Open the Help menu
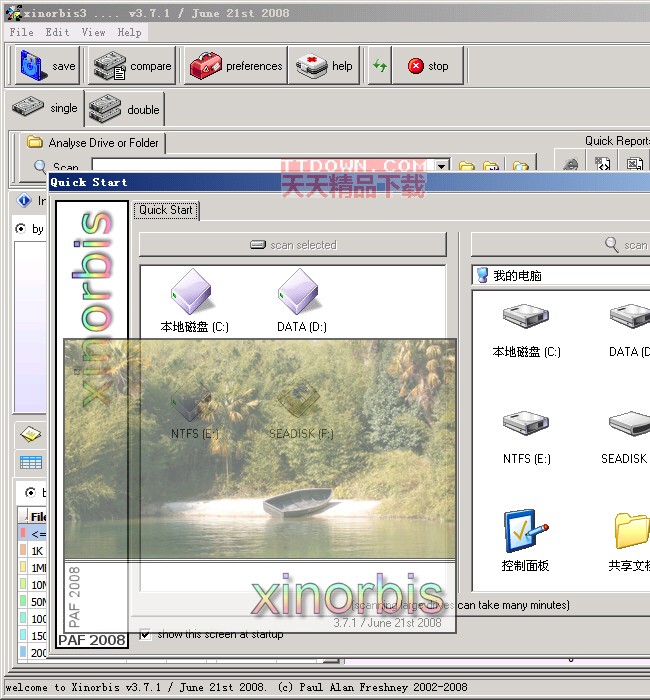The image size is (650, 700). click(129, 32)
